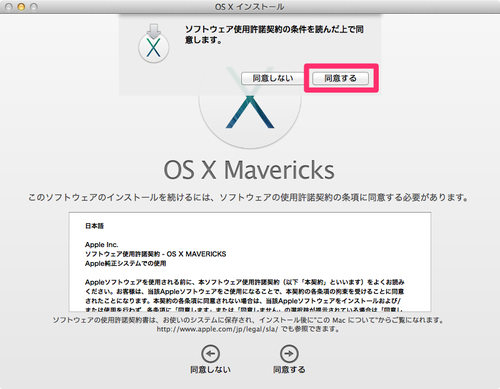Click 'ソフトウェア使用許諾契約 - OS X MAVERICKS' line
500x389 pixels.
tap(155, 254)
